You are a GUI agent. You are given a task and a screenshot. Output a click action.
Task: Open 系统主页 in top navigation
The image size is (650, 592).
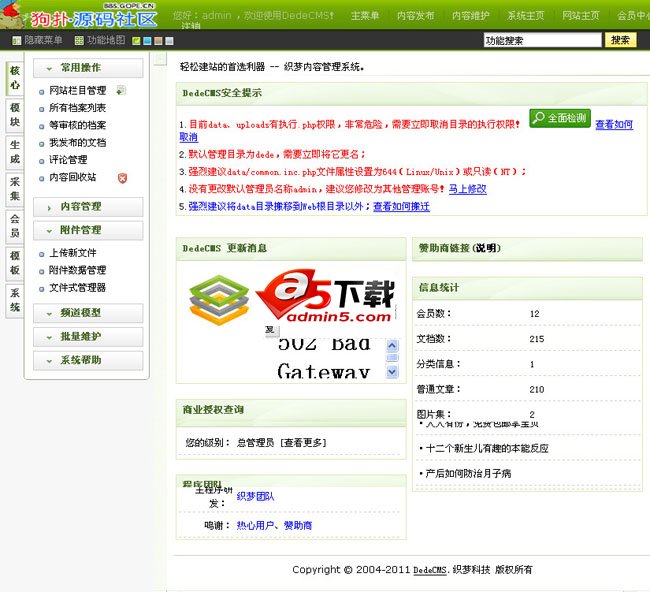526,16
